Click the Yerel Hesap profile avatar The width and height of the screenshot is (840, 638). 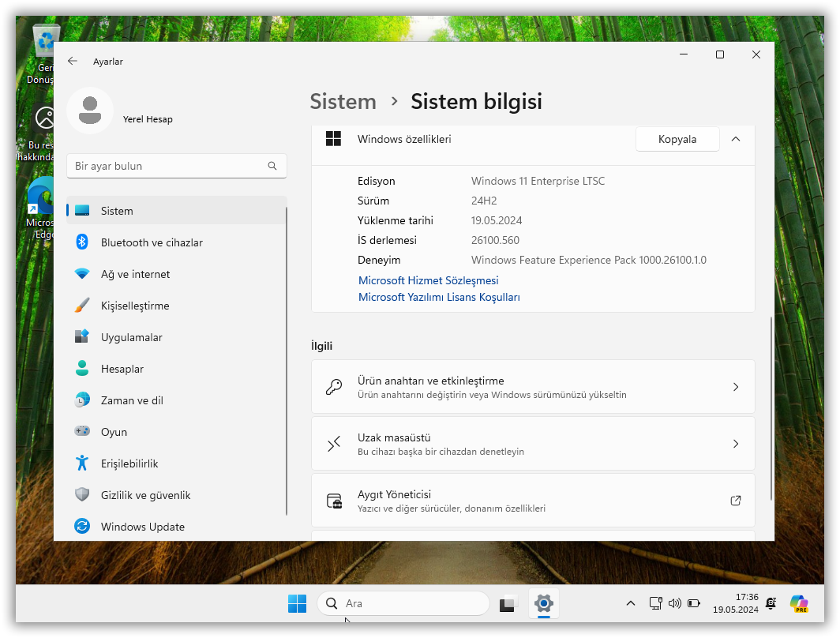[x=90, y=111]
